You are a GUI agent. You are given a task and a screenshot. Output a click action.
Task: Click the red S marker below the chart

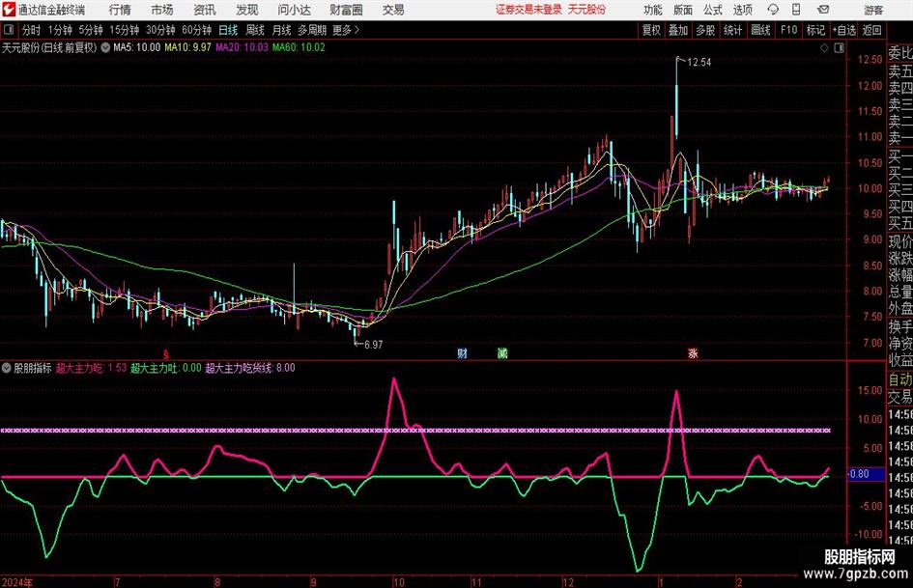click(x=166, y=354)
